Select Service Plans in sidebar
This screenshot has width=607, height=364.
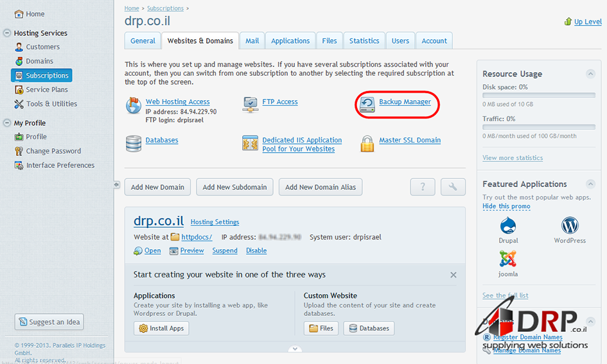coord(47,89)
